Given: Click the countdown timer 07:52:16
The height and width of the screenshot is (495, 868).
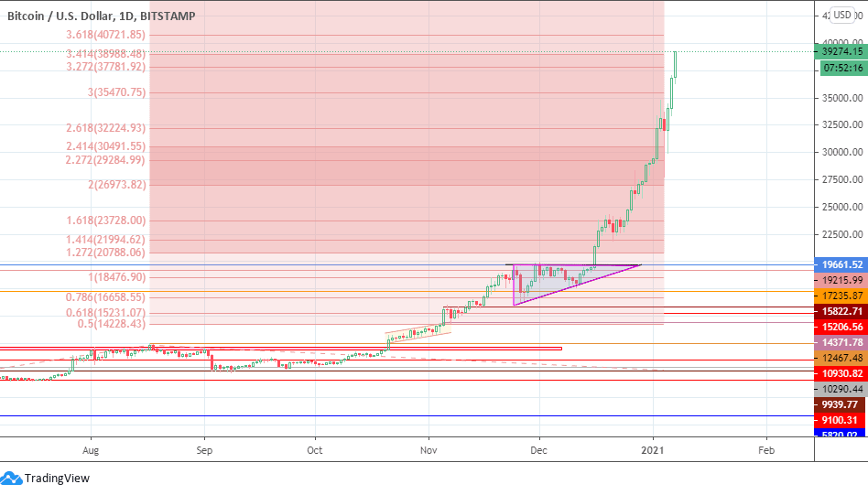Looking at the screenshot, I should click(842, 68).
